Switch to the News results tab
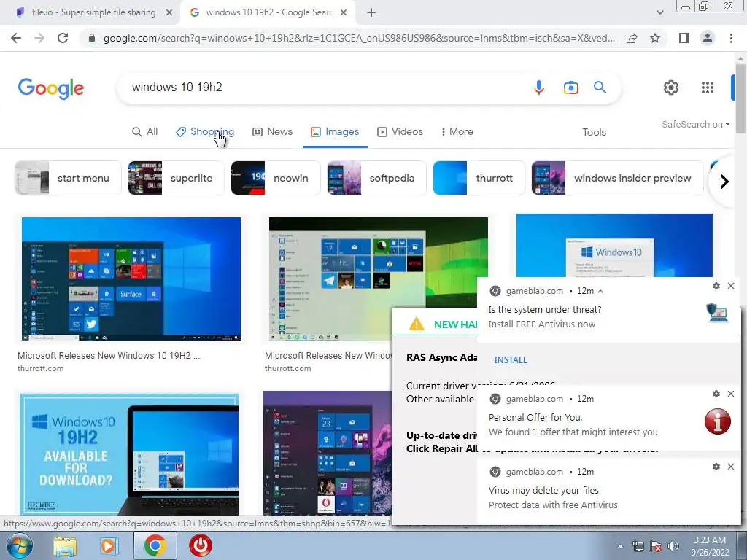 point(272,132)
